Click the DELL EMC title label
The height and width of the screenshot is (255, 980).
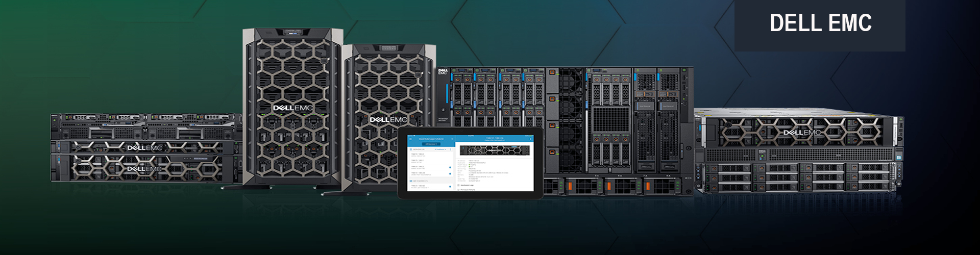(820, 23)
